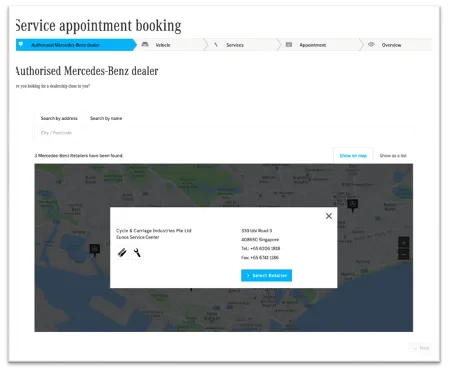Click the Select Retailer button
This screenshot has width=450, height=374.
[x=266, y=275]
